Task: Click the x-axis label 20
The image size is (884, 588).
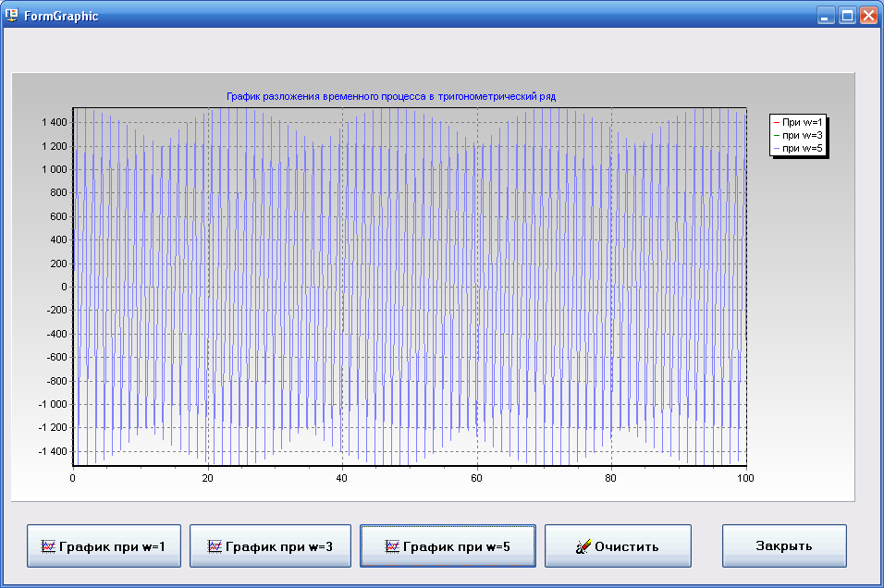Action: coord(207,478)
